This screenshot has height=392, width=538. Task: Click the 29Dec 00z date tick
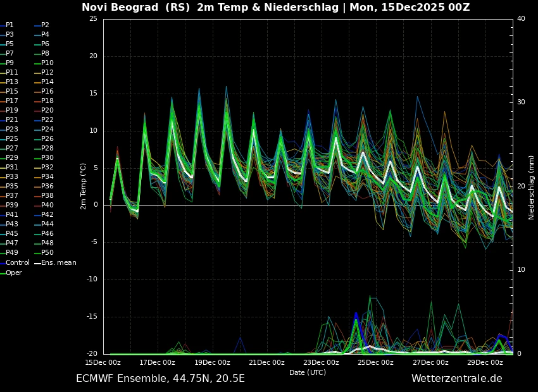coord(485,362)
